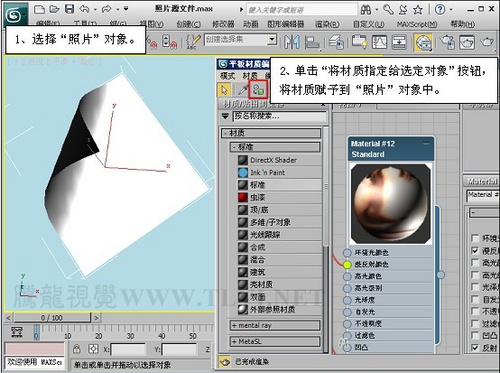Click the Rendered Frame Window icon
500x373 pixels.
tap(467, 42)
